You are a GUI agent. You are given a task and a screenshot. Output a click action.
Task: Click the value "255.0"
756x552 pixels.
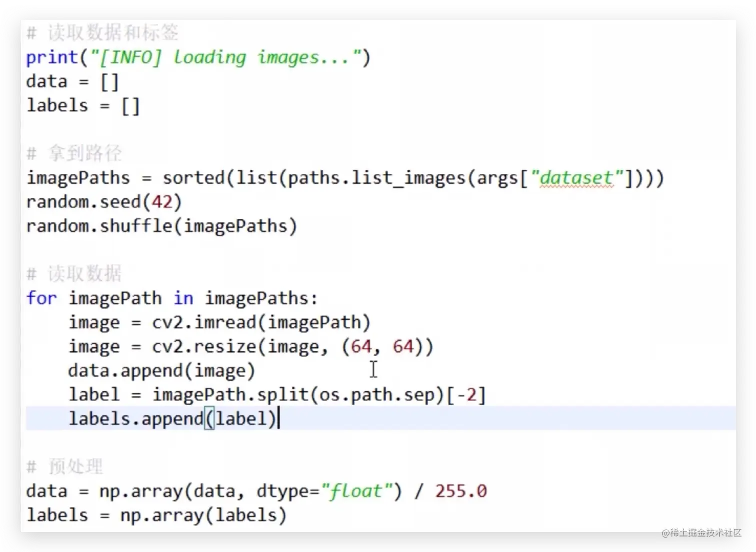click(x=461, y=491)
